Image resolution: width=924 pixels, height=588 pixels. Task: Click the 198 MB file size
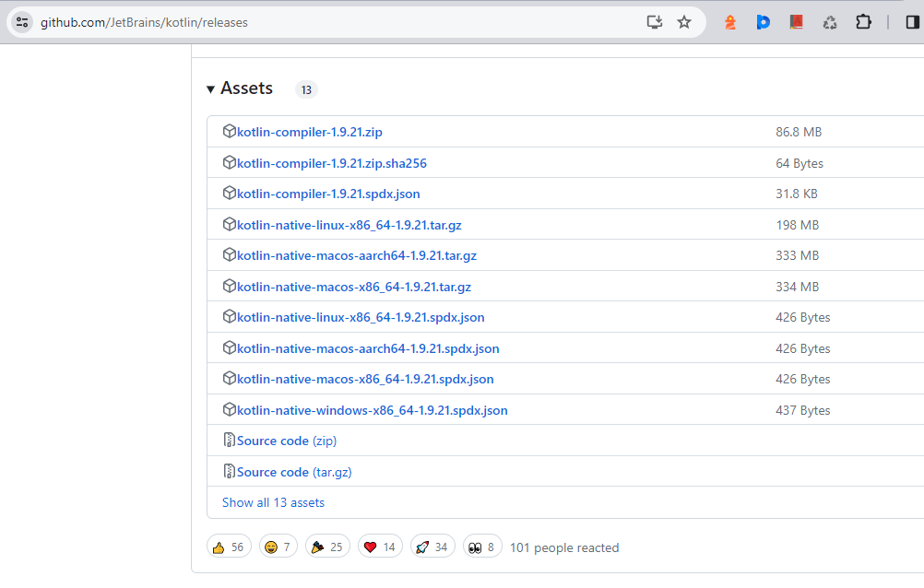coord(798,225)
